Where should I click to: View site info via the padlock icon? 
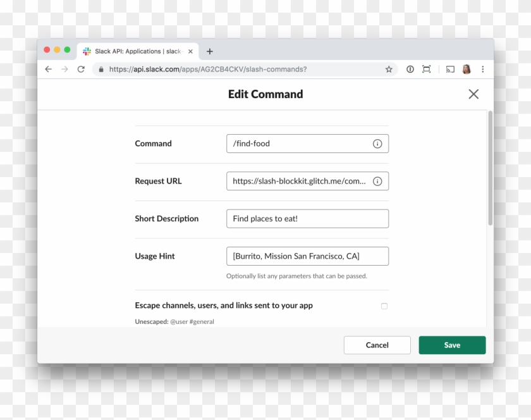tap(101, 70)
